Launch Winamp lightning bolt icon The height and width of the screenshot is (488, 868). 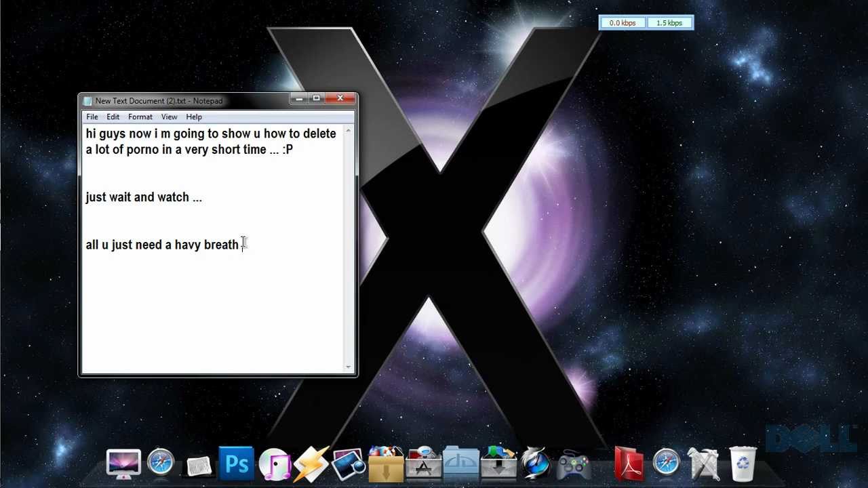tap(311, 465)
